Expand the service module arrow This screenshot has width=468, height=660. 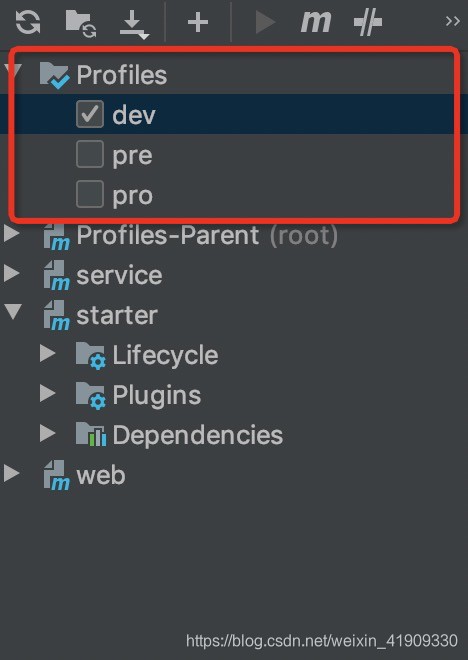(11, 273)
